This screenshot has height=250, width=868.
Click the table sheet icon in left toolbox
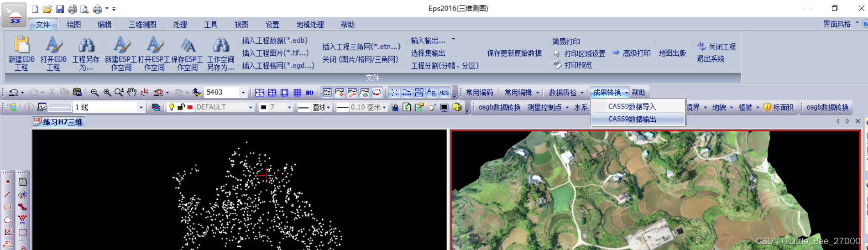(22, 182)
